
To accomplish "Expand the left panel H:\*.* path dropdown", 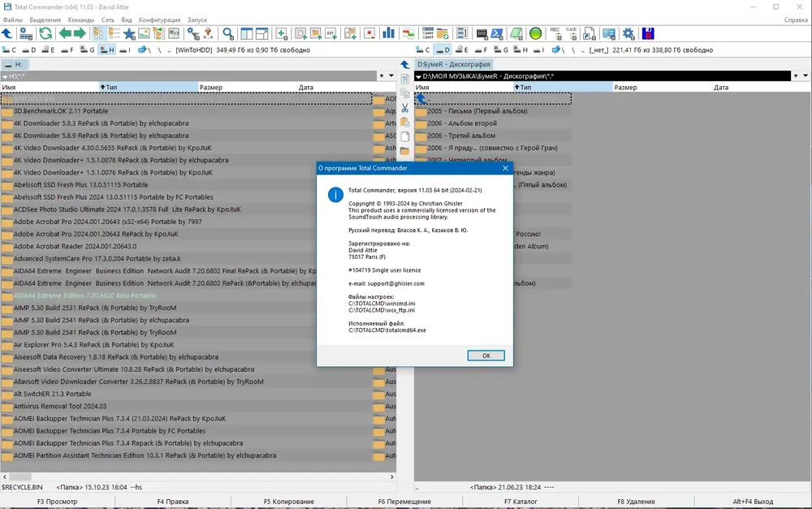I will (5, 76).
